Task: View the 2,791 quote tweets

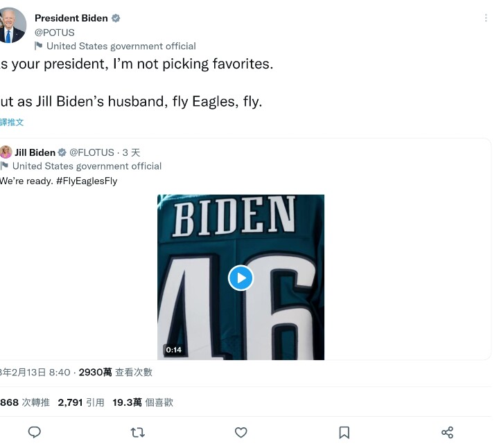Action: click(x=81, y=402)
